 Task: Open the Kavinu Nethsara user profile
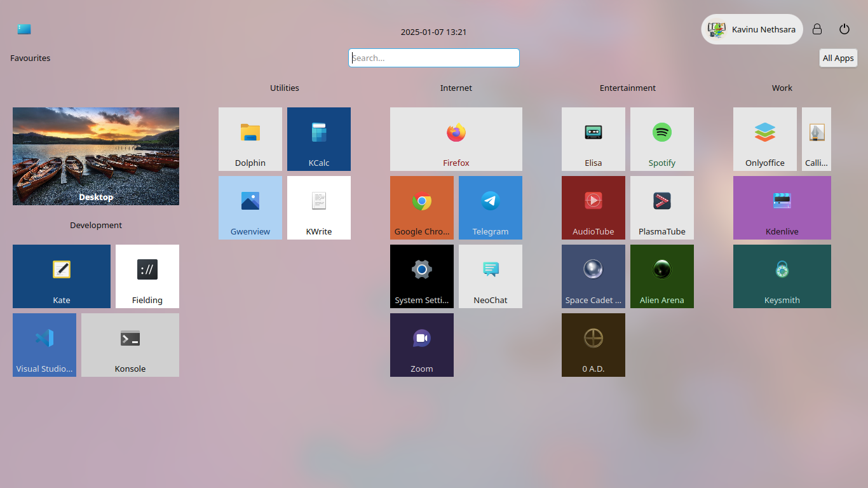tap(752, 29)
